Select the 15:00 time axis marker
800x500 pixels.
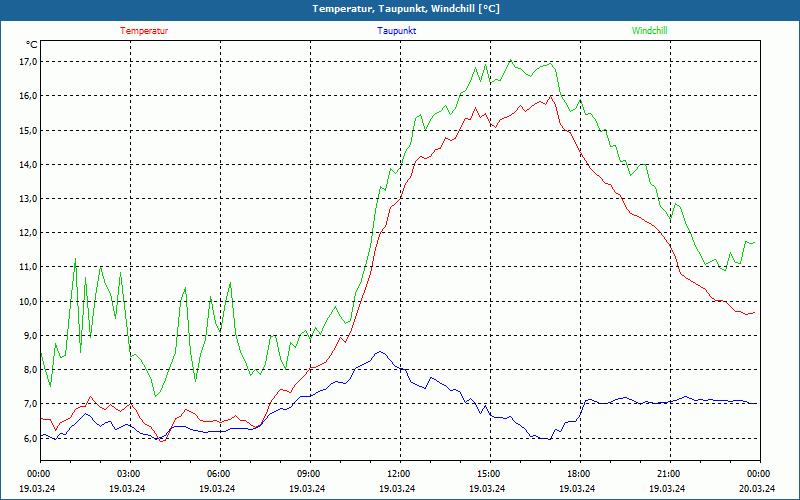(489, 474)
